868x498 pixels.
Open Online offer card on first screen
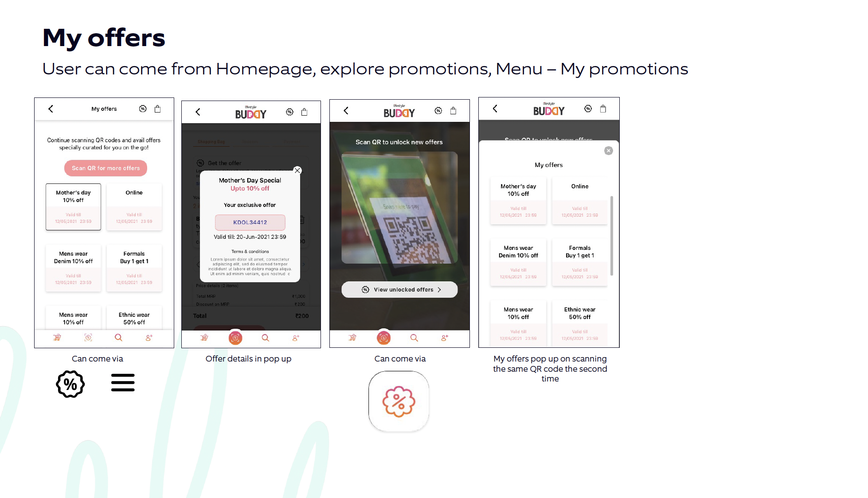(x=134, y=207)
